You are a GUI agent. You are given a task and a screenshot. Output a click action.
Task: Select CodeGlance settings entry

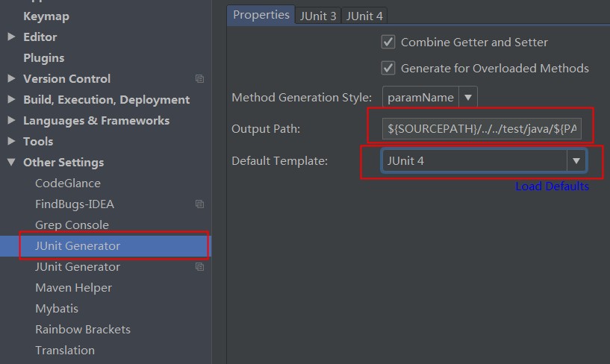(68, 183)
